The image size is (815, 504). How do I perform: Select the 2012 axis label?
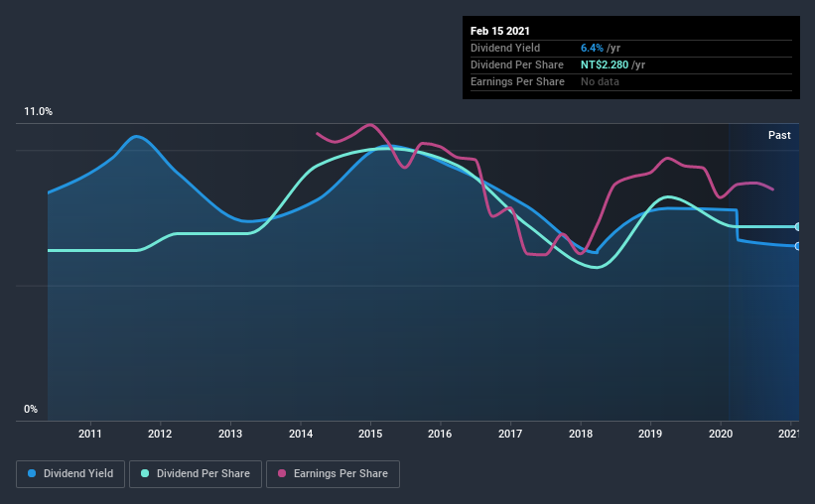tap(160, 434)
